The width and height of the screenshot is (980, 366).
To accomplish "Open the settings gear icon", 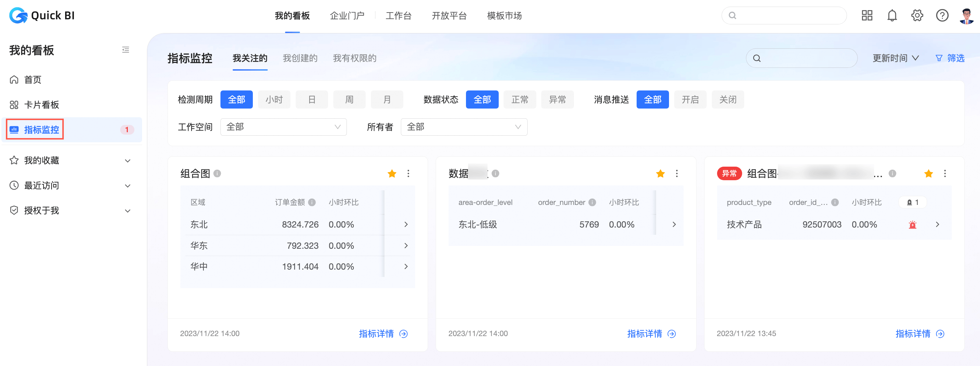I will pyautogui.click(x=917, y=16).
